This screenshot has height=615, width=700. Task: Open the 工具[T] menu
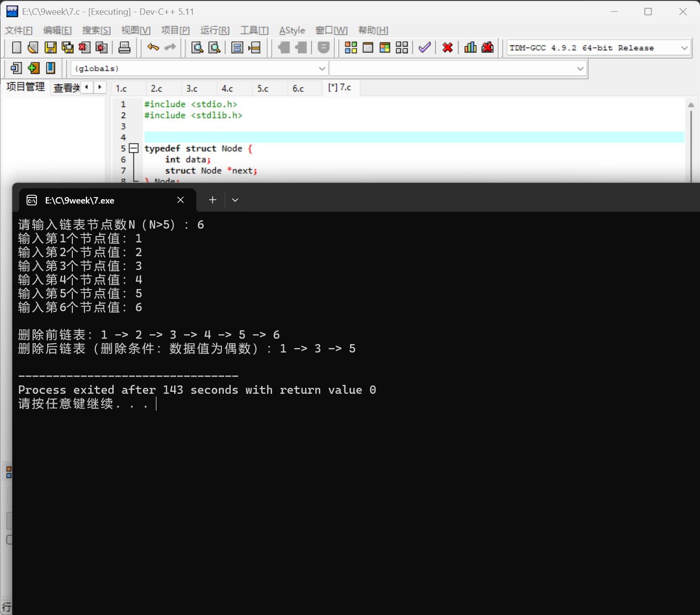254,30
